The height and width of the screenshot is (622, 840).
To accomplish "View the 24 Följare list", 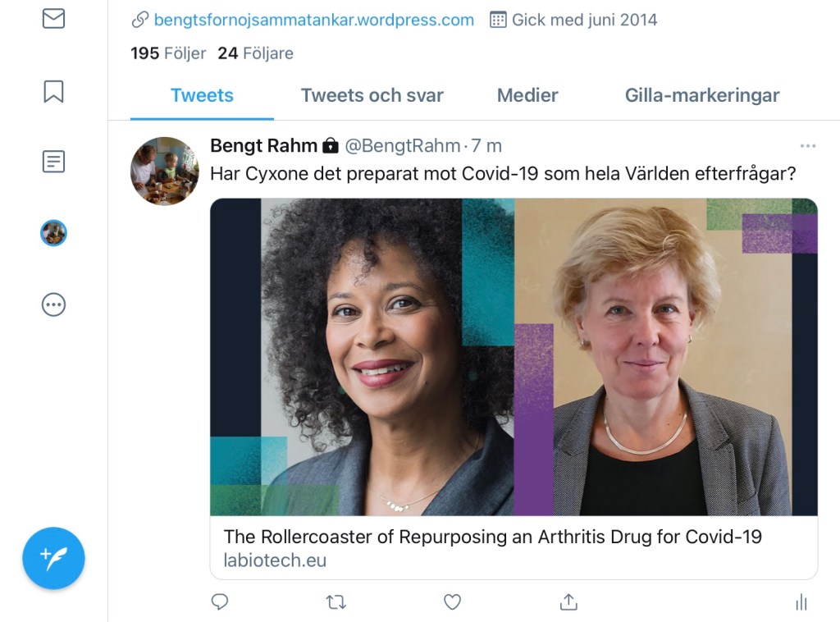I will [x=255, y=53].
